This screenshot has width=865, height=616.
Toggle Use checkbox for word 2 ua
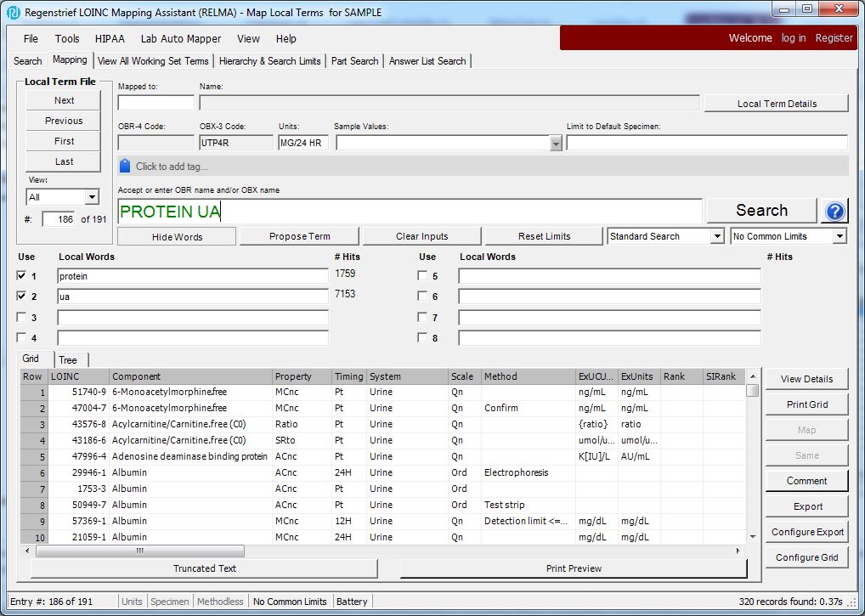tap(21, 297)
